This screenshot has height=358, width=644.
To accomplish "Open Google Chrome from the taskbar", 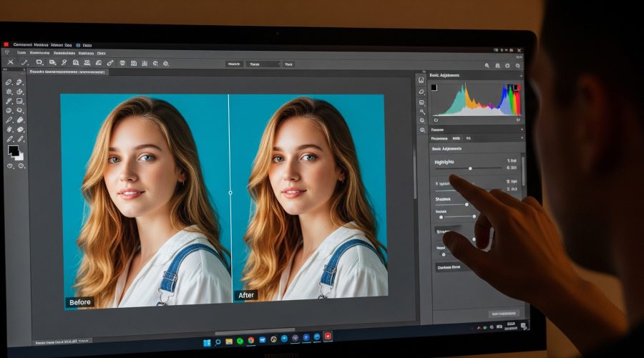I will tap(251, 340).
